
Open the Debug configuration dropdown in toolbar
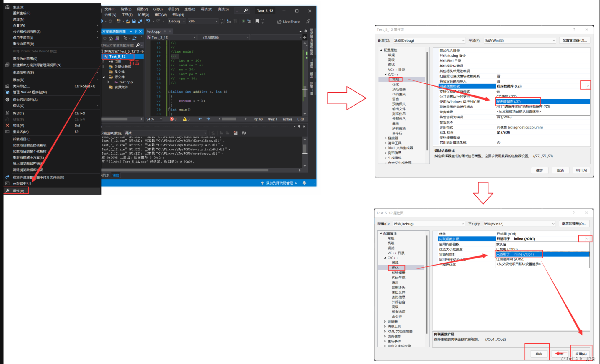[176, 21]
